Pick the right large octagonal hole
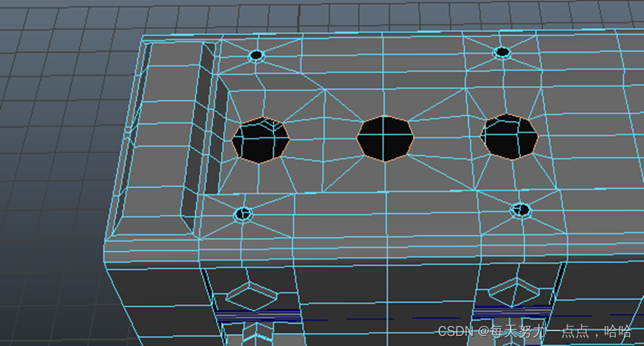Screen dimensions: 644x346 [x=509, y=135]
